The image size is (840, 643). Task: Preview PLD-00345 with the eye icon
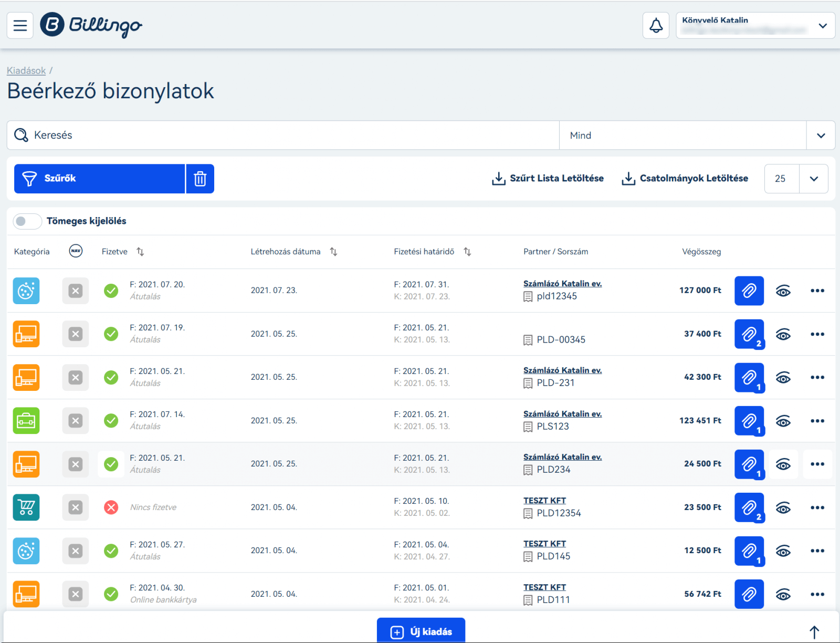coord(783,334)
